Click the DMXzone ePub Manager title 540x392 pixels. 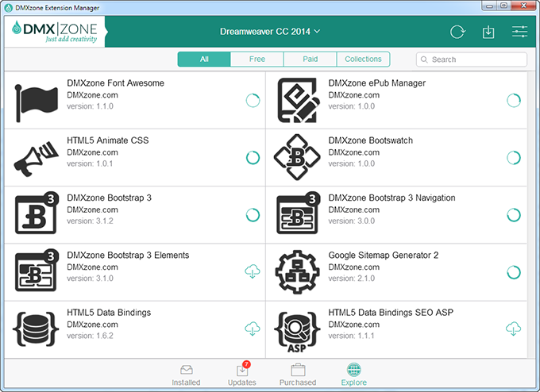pos(376,83)
